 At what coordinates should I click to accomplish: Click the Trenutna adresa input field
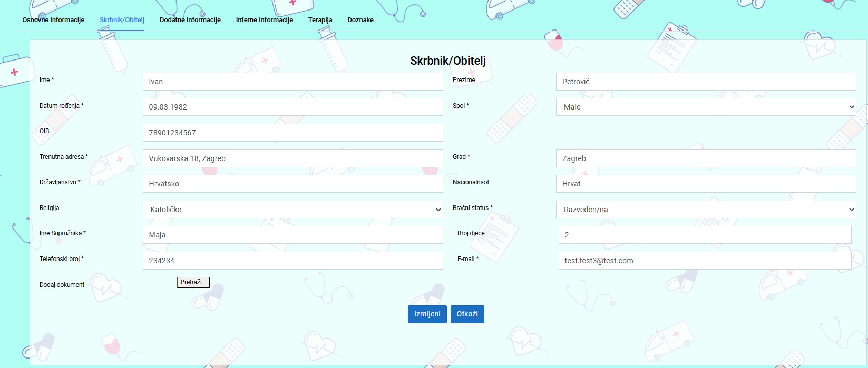coord(292,158)
